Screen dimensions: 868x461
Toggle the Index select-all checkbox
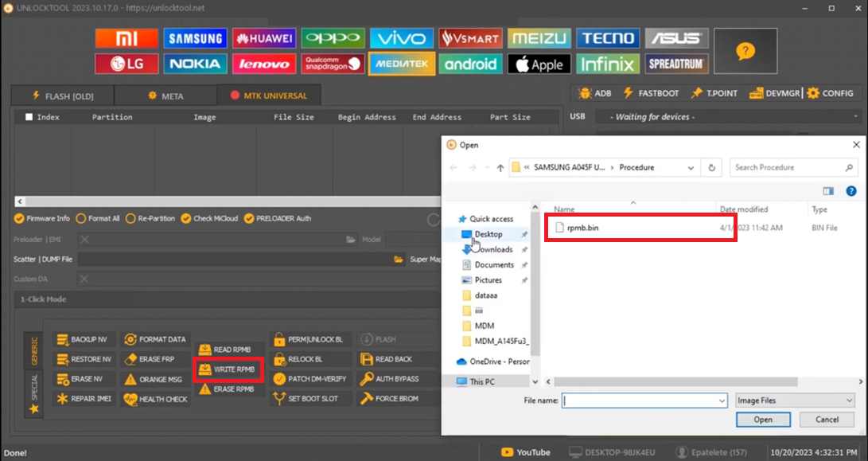click(x=29, y=117)
